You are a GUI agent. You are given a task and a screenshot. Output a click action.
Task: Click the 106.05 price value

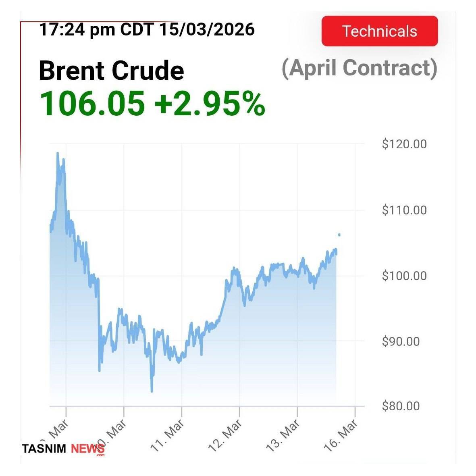[x=92, y=103]
